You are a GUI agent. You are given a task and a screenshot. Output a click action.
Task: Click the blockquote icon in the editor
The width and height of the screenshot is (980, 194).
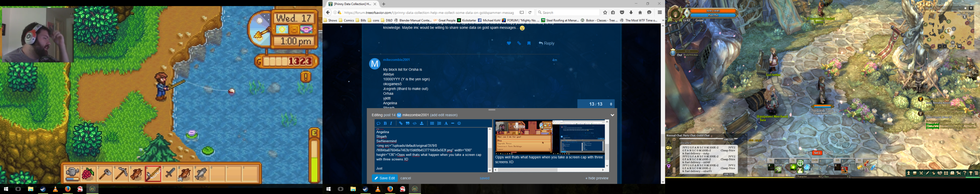pos(407,124)
